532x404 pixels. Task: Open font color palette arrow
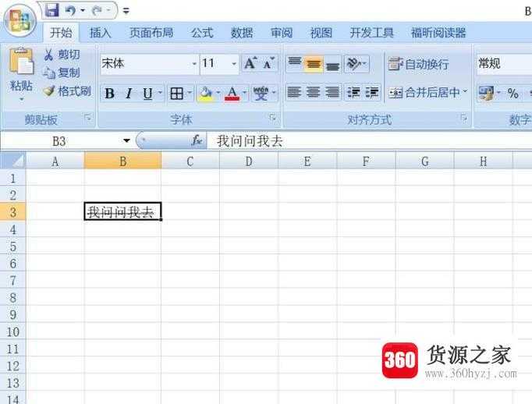245,92
